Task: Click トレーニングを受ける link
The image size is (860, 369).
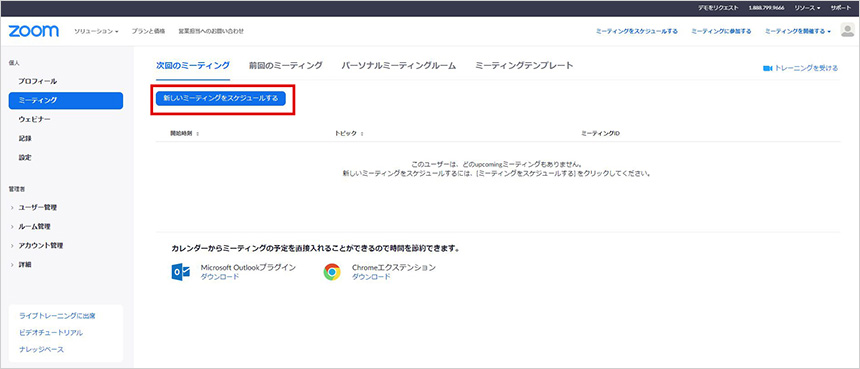Action: click(x=806, y=69)
